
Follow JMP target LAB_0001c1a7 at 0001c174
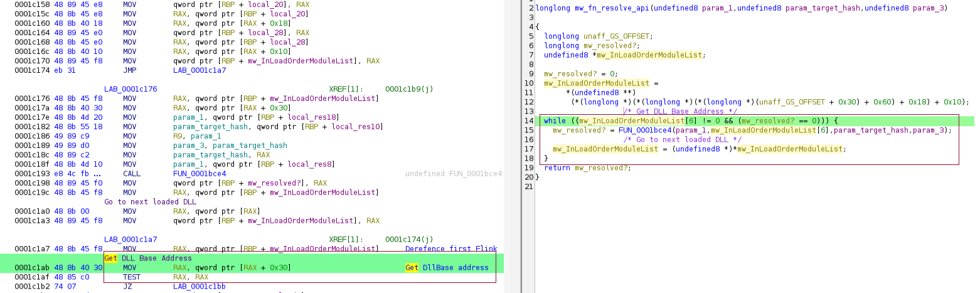coord(200,69)
